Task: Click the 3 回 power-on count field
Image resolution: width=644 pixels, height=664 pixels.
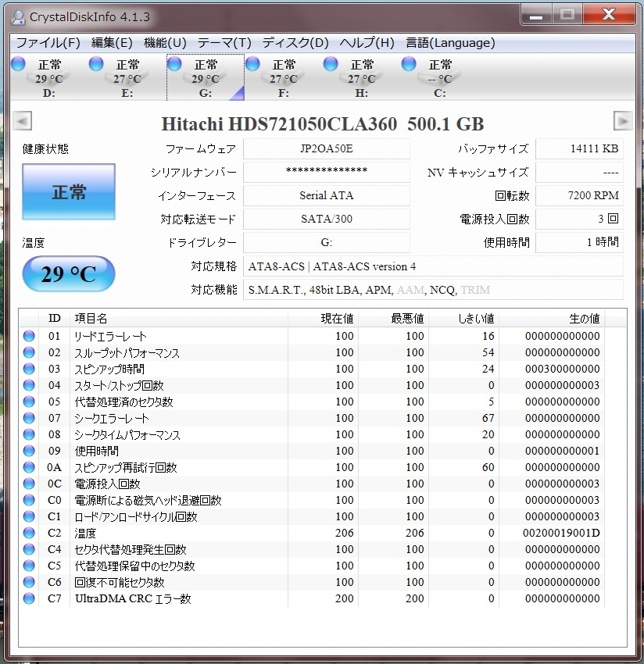Action: pyautogui.click(x=579, y=219)
